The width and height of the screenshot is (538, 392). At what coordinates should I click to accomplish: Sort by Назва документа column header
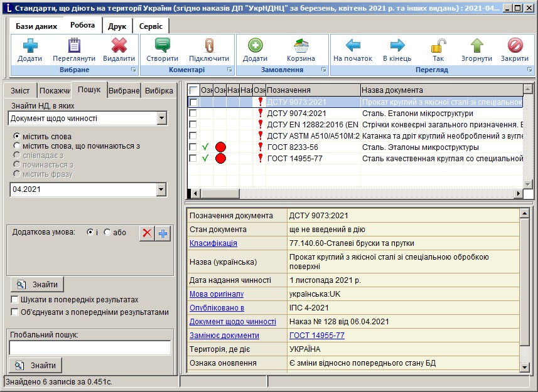[441, 90]
